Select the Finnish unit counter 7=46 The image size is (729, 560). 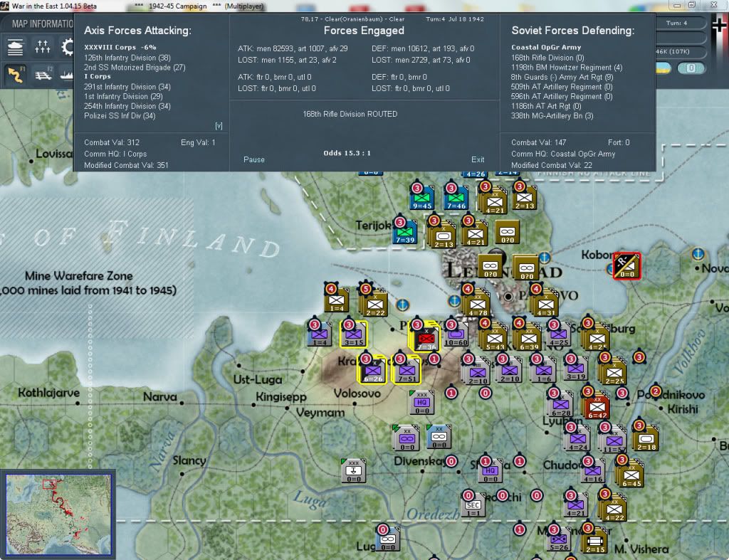coord(456,198)
